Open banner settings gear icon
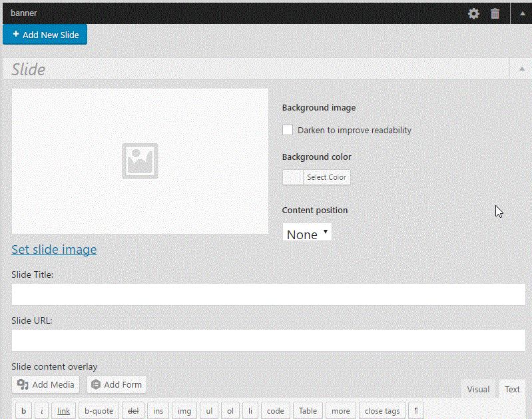 pyautogui.click(x=473, y=13)
